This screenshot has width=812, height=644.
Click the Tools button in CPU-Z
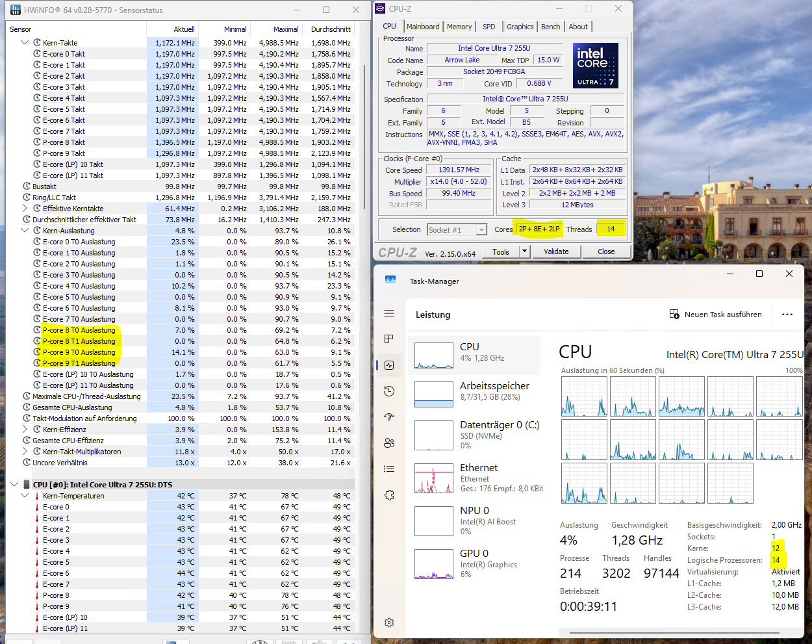pyautogui.click(x=501, y=251)
